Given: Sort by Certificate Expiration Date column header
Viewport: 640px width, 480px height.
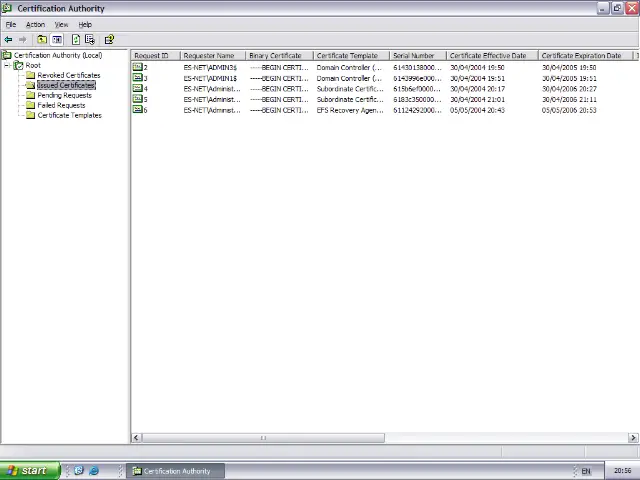Looking at the screenshot, I should click(x=586, y=56).
